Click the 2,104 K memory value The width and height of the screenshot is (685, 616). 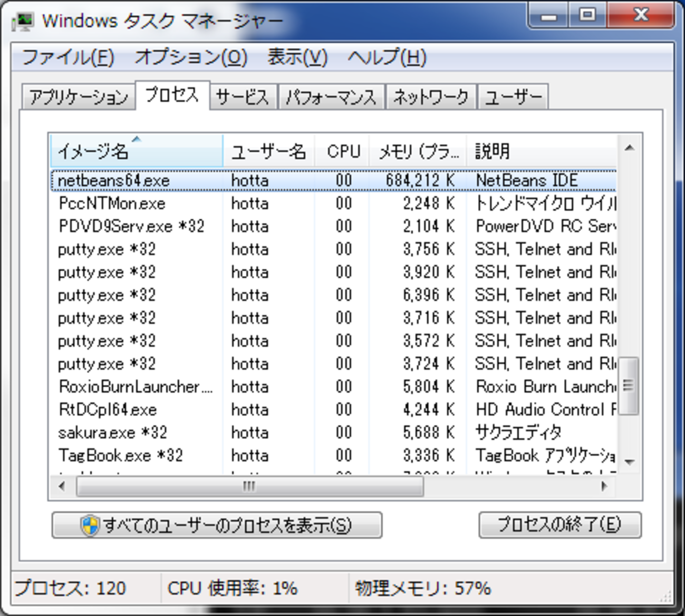tap(429, 226)
